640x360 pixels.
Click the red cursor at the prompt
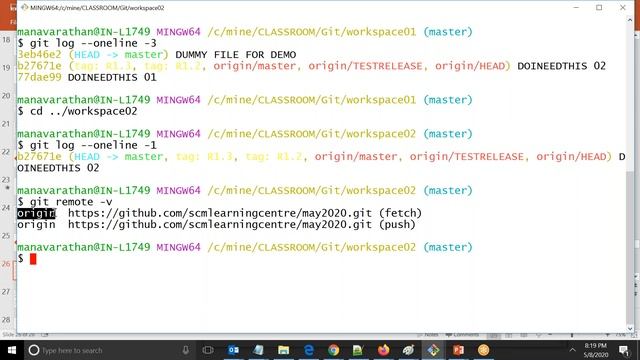point(33,259)
